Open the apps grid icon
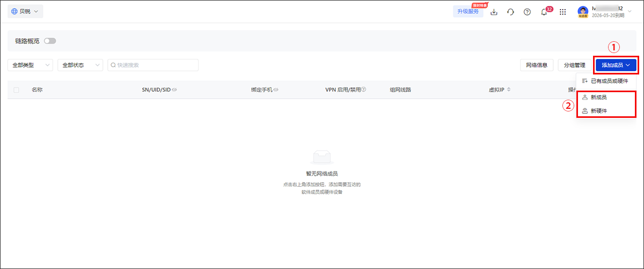The height and width of the screenshot is (269, 644). [x=562, y=12]
